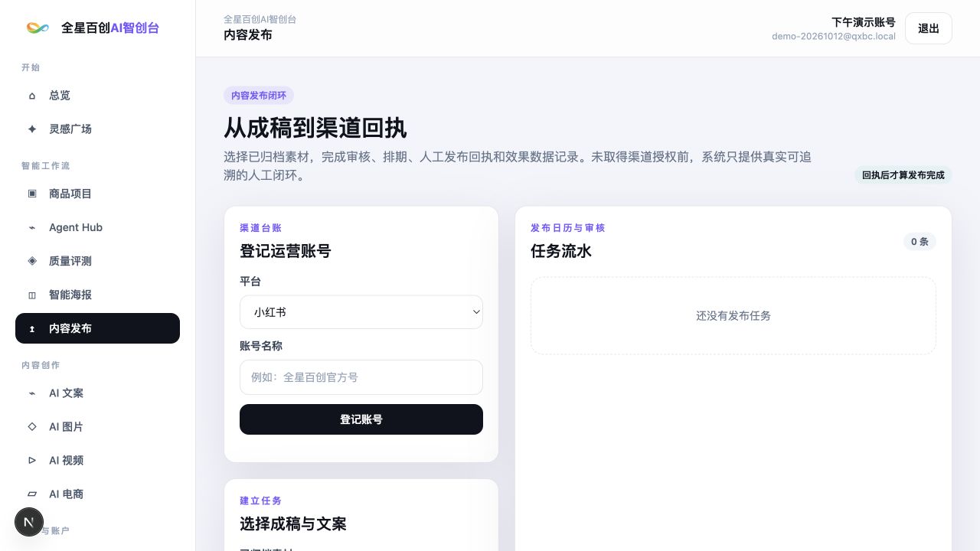Open 商品项目 in the sidebar

(97, 194)
